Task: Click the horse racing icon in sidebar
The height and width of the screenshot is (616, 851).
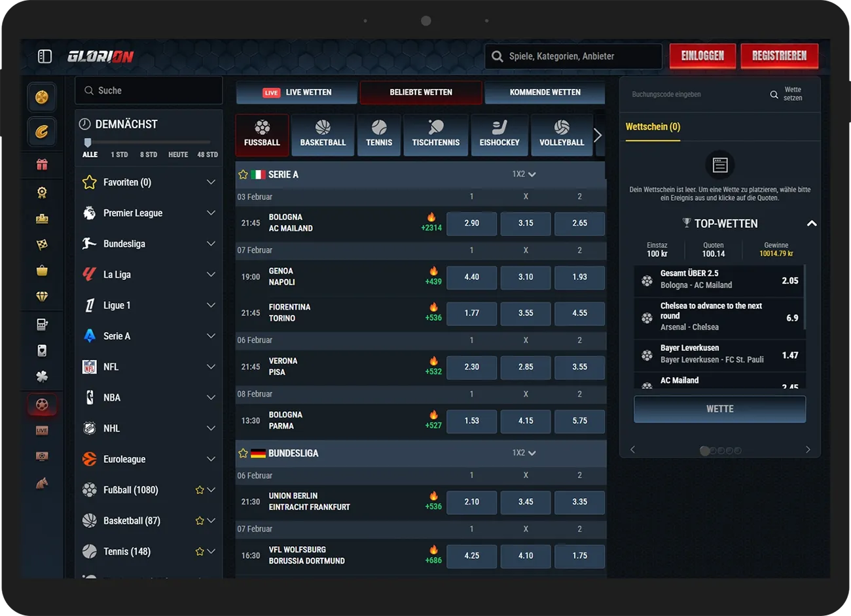Action: [42, 483]
